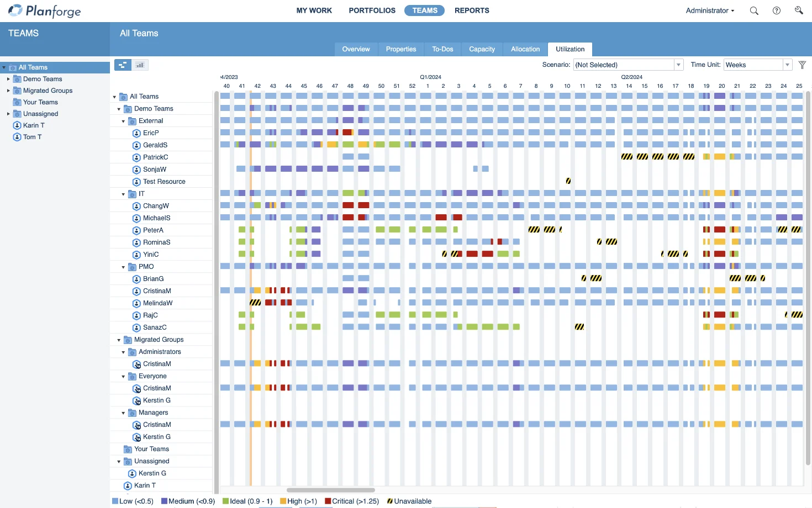Click the Tom T user icon in sidebar
The height and width of the screenshot is (508, 812).
pyautogui.click(x=17, y=137)
